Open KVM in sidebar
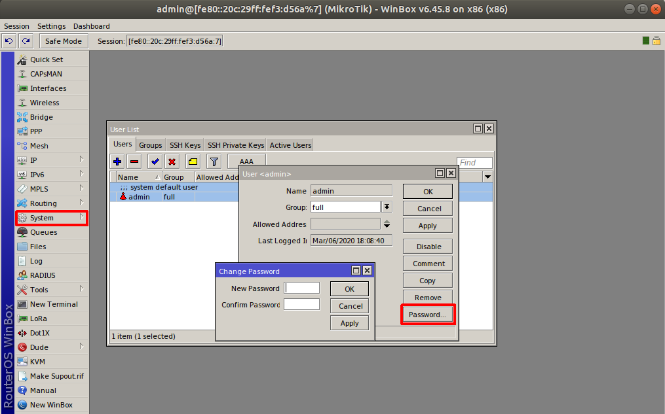 (x=52, y=361)
